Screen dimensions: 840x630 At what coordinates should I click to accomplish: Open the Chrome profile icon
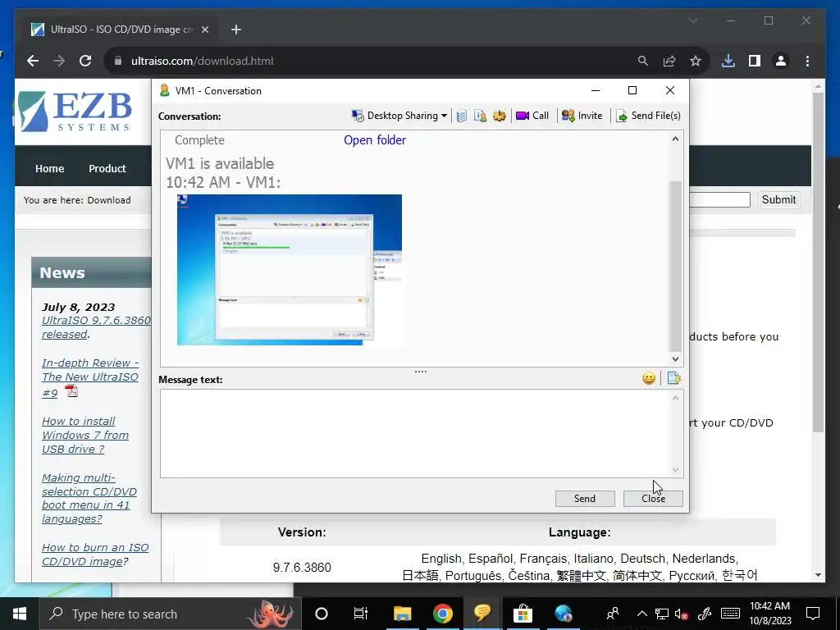click(781, 61)
